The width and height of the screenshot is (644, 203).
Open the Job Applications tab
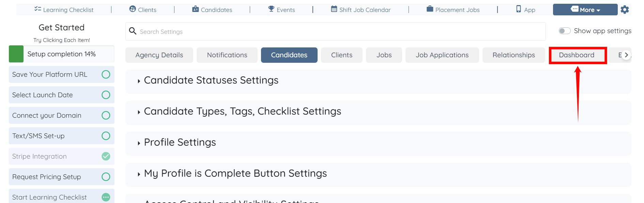click(x=442, y=55)
